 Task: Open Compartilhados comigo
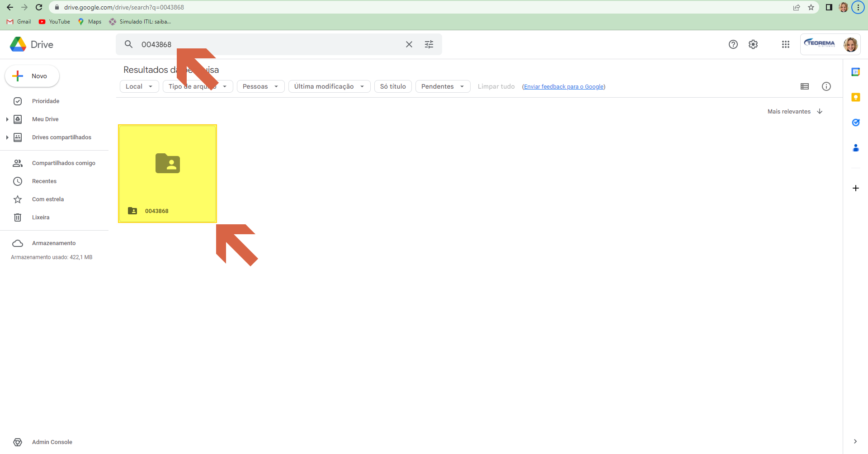pos(63,163)
